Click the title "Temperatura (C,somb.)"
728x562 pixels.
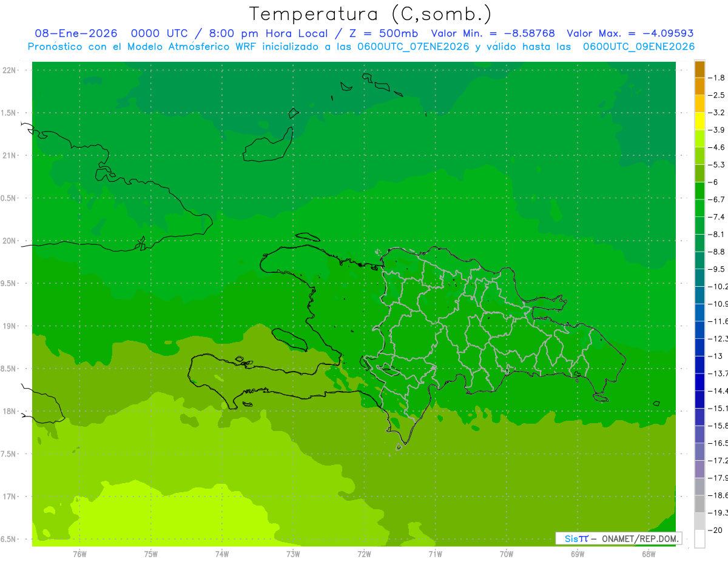coord(371,14)
